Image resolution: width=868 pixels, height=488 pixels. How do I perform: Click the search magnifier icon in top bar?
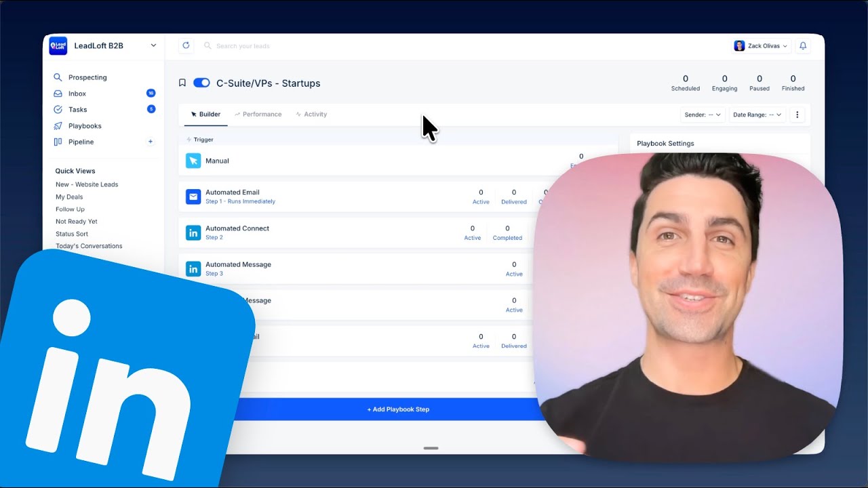click(208, 45)
